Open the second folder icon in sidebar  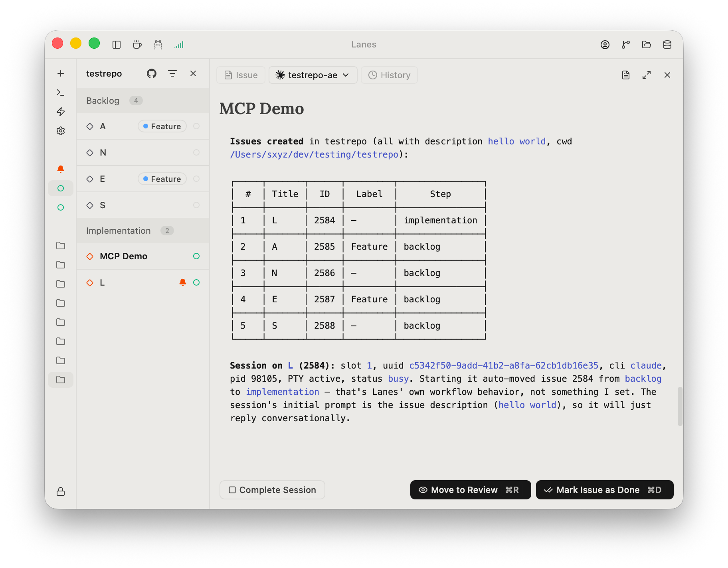click(x=61, y=265)
